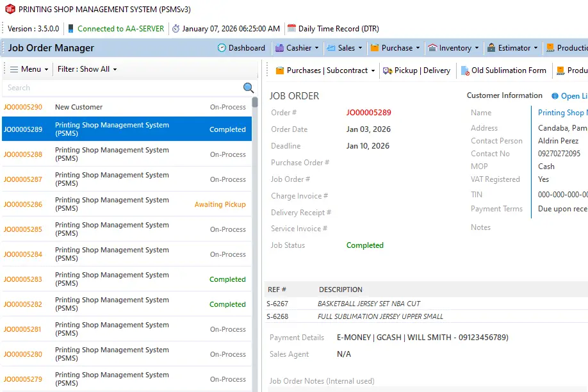Select job order JO00005286 Awaiting Pickup
Viewport: 588px width, 392px height.
tap(126, 204)
